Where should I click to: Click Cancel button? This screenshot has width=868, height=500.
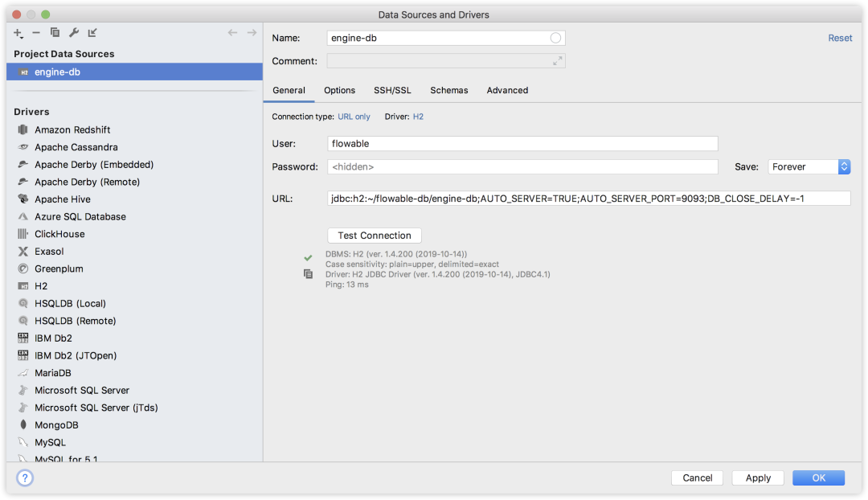(697, 477)
